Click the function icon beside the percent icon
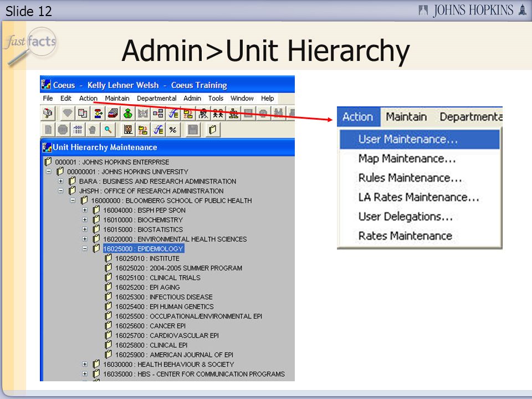Viewport: 532px width, 399px height. point(158,129)
